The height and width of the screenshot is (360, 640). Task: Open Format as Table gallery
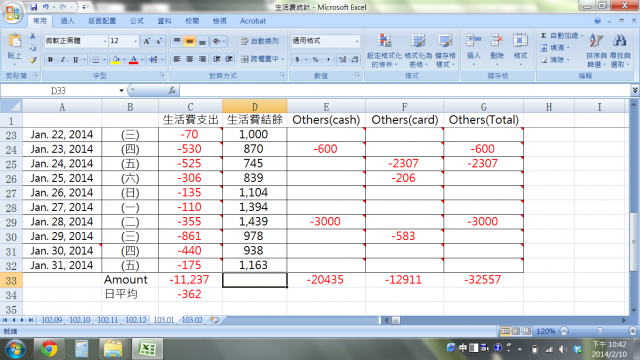click(x=418, y=50)
